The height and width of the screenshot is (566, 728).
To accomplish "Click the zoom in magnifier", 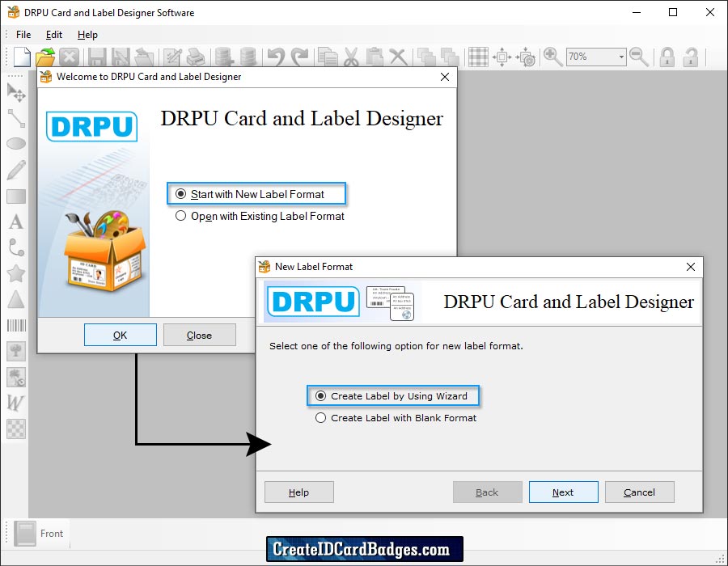I will (x=552, y=57).
